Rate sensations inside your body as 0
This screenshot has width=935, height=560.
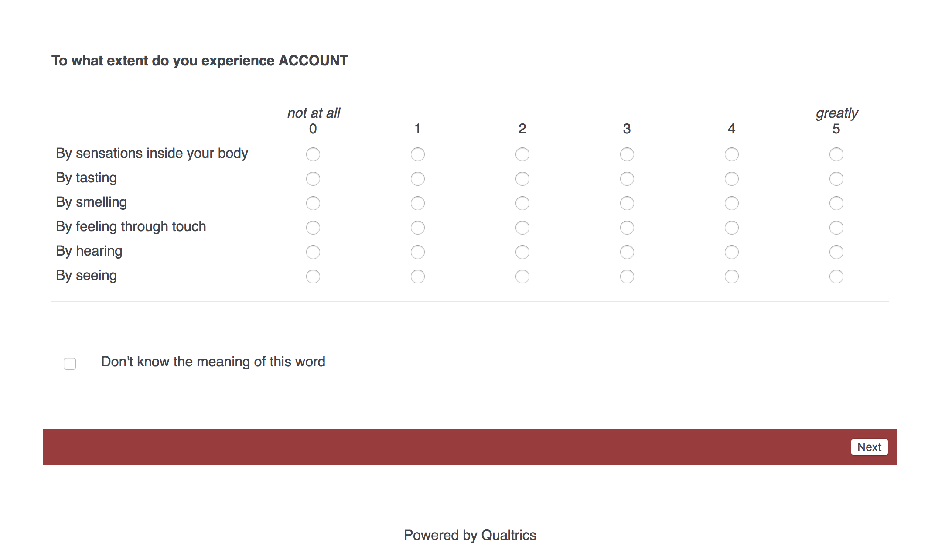(x=313, y=154)
